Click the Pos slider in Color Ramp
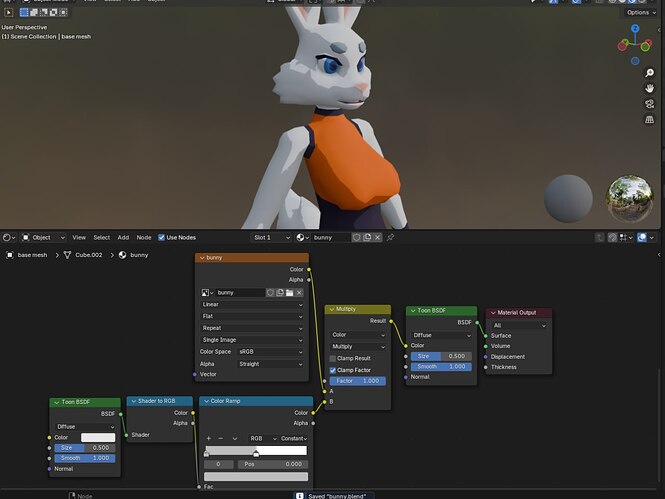Viewport: 665px width, 499px height. 273,464
